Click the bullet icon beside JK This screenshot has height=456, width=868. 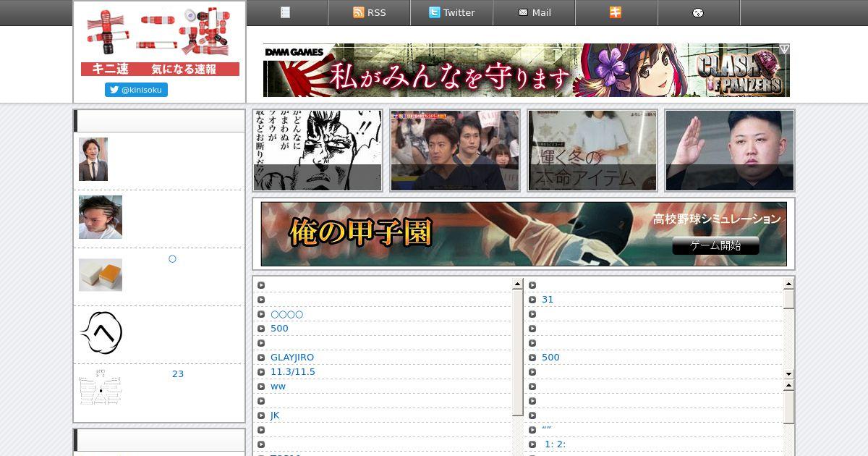point(261,415)
